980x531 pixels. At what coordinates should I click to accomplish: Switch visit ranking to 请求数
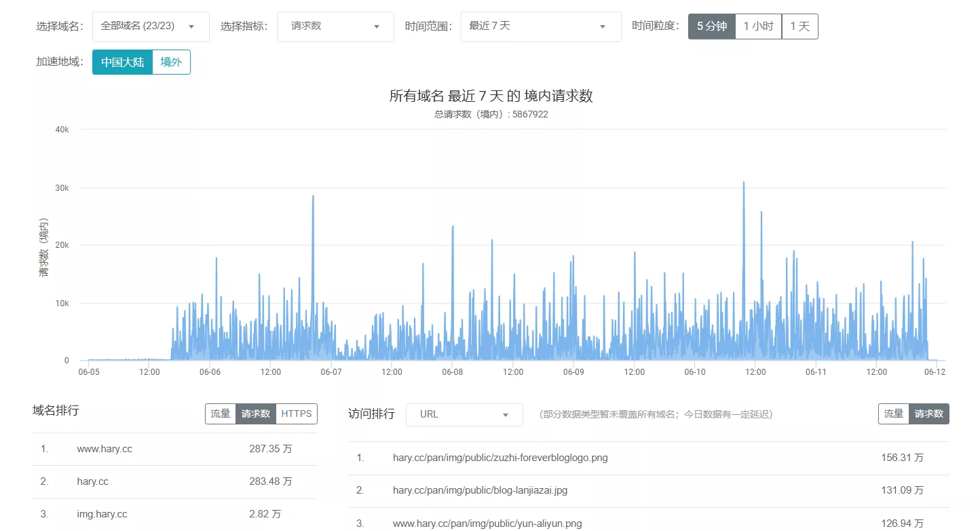click(929, 414)
